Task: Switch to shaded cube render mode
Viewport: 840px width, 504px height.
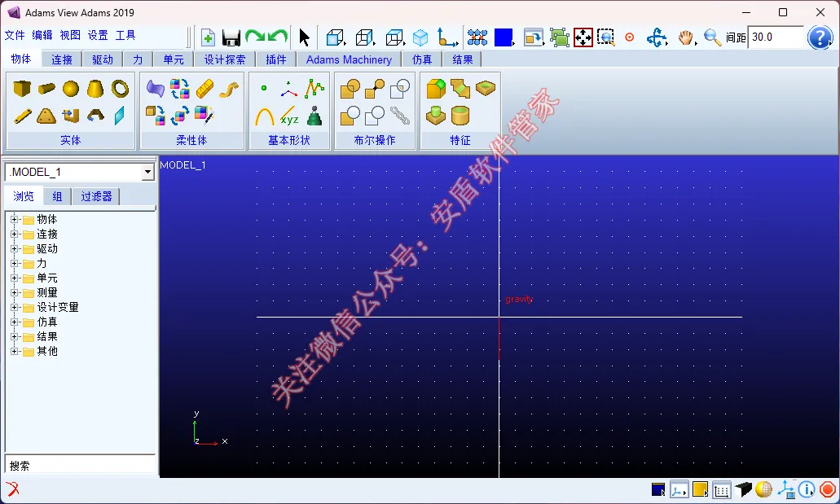Action: pyautogui.click(x=420, y=37)
